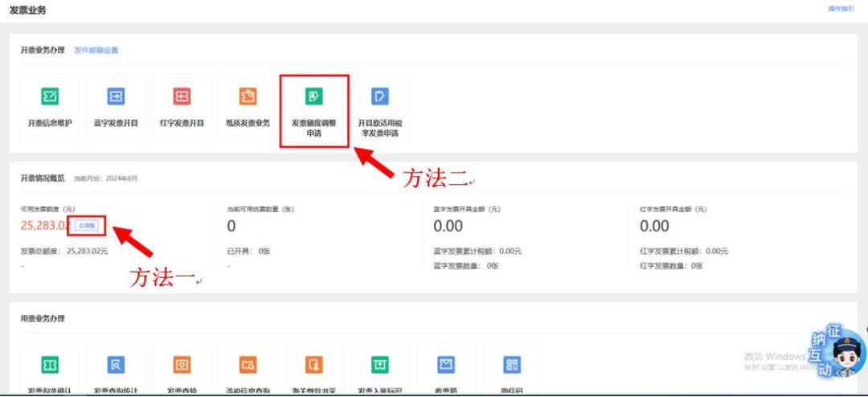Open 开具原适用税率发票申请 card
Image resolution: width=868 pixels, height=397 pixels.
click(x=379, y=108)
